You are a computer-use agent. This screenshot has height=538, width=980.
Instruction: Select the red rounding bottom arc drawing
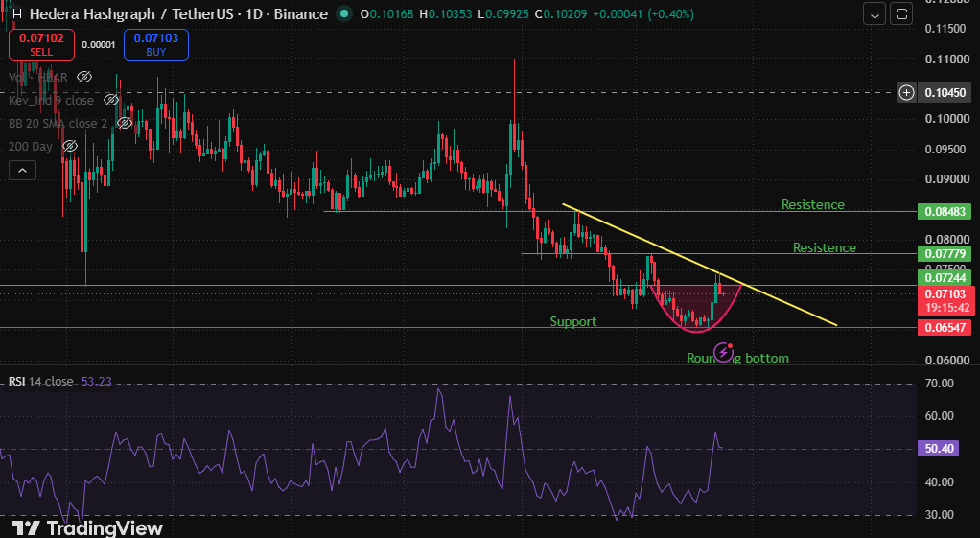[x=696, y=331]
